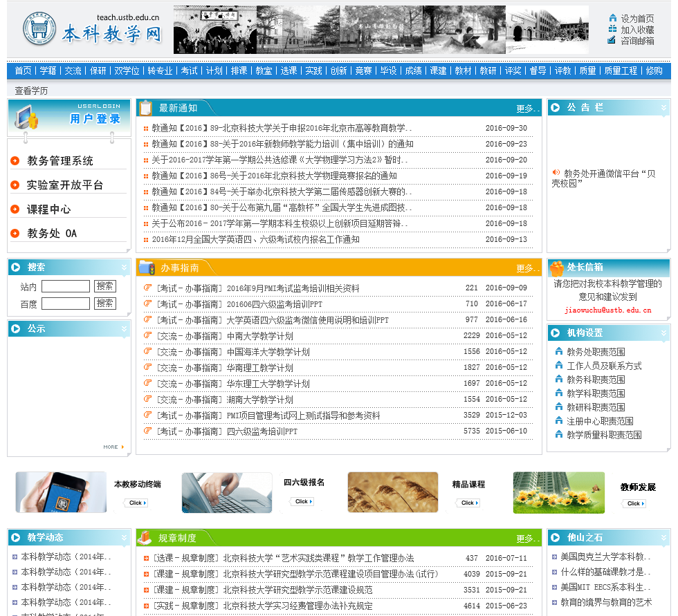Click the 设为首页 home icon
Screen dimensions: 678x616
click(612, 18)
